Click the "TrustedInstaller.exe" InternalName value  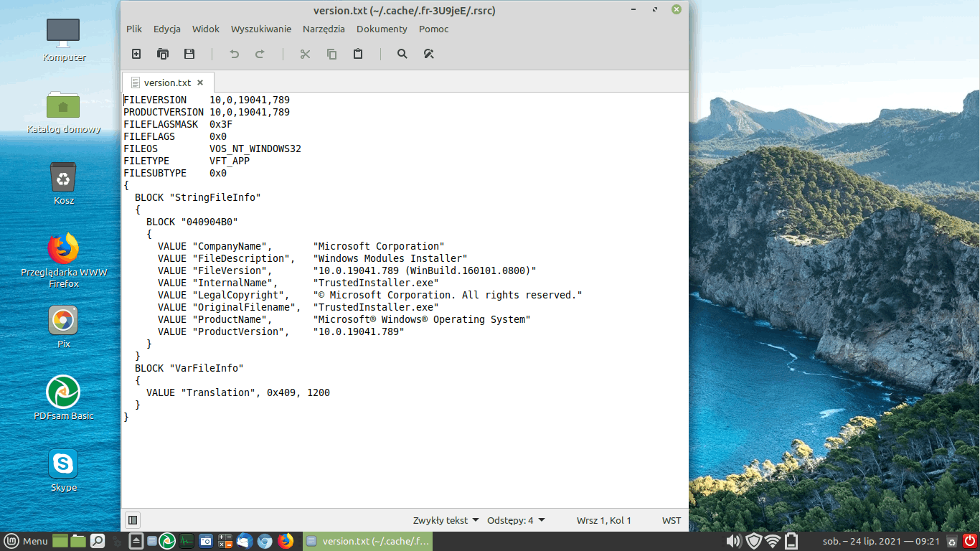(376, 283)
